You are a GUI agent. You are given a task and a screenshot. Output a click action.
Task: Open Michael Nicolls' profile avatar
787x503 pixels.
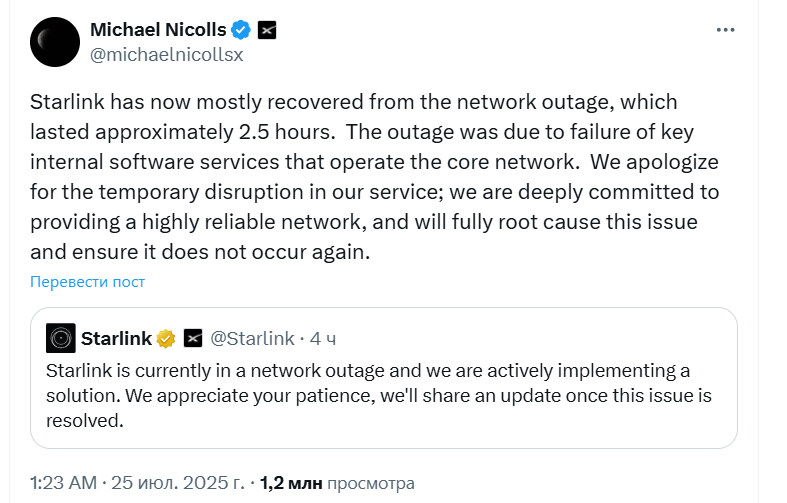pos(56,41)
